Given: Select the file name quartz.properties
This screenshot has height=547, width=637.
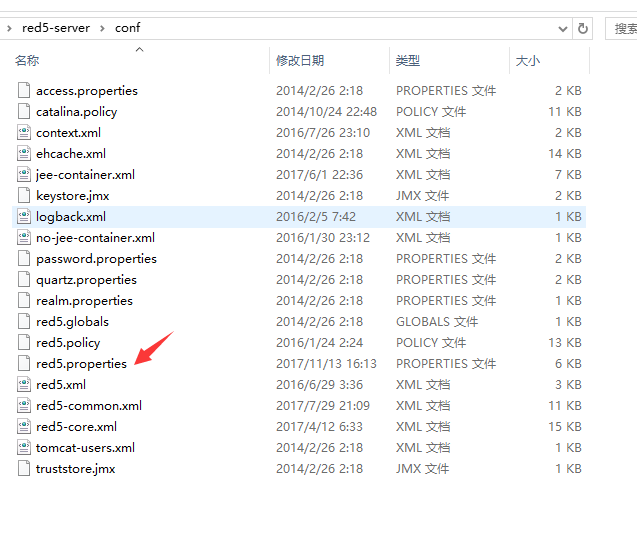Looking at the screenshot, I should coord(86,280).
